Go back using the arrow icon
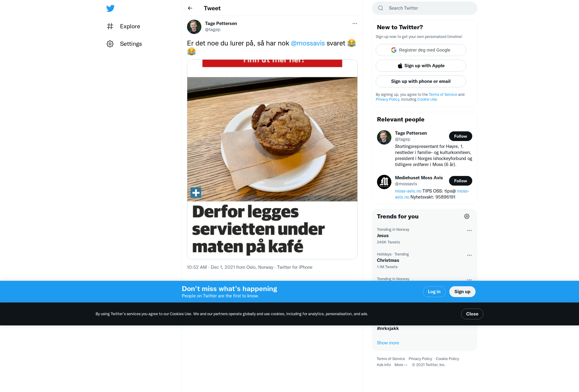 [190, 8]
